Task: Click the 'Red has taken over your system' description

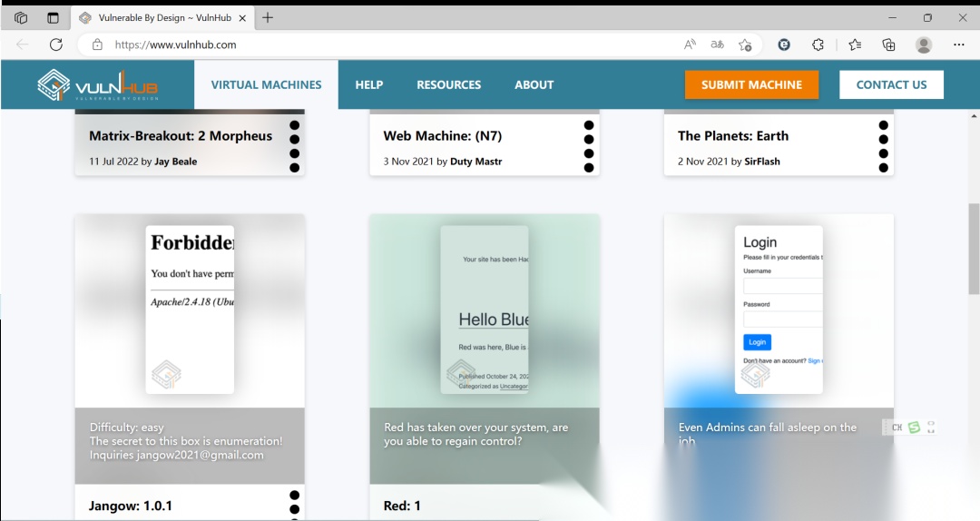Action: pos(475,434)
